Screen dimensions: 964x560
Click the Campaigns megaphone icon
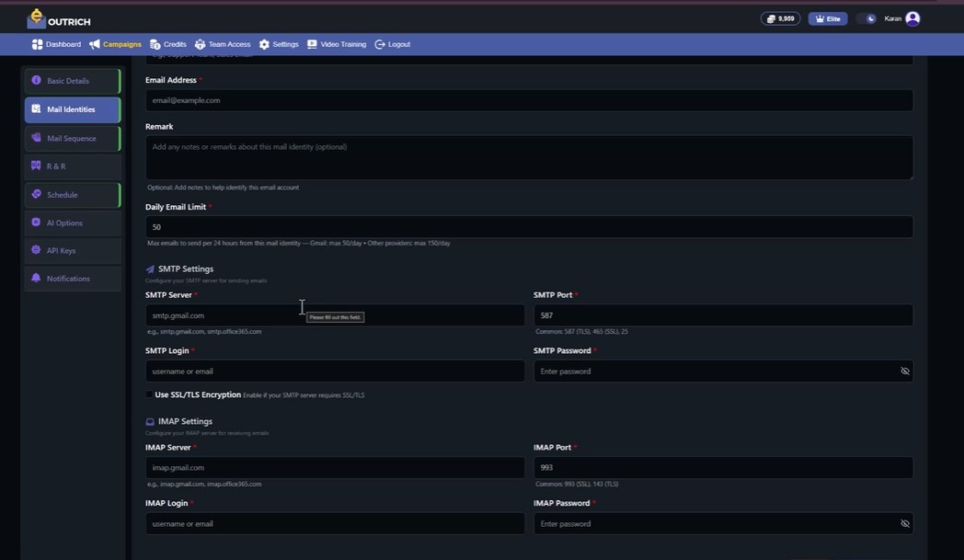(x=95, y=44)
